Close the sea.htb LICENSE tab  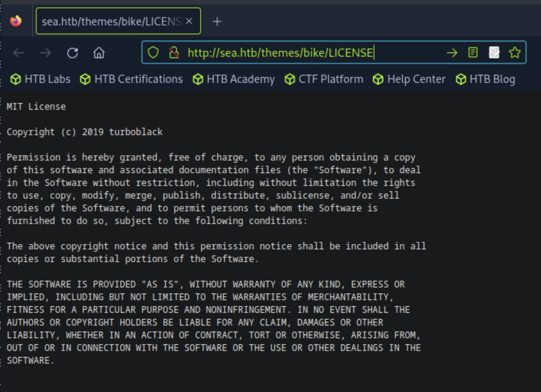189,21
